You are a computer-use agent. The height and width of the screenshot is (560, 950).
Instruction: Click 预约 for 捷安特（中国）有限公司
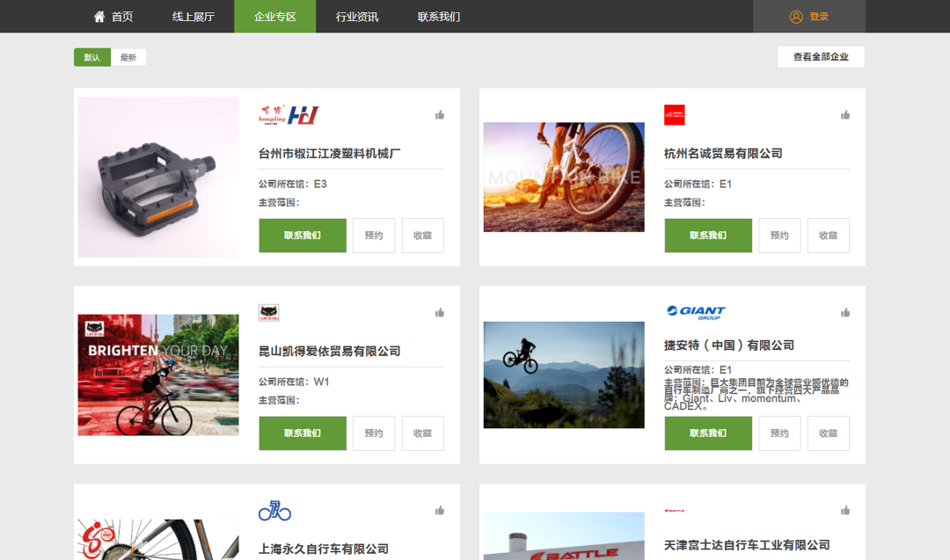click(779, 433)
